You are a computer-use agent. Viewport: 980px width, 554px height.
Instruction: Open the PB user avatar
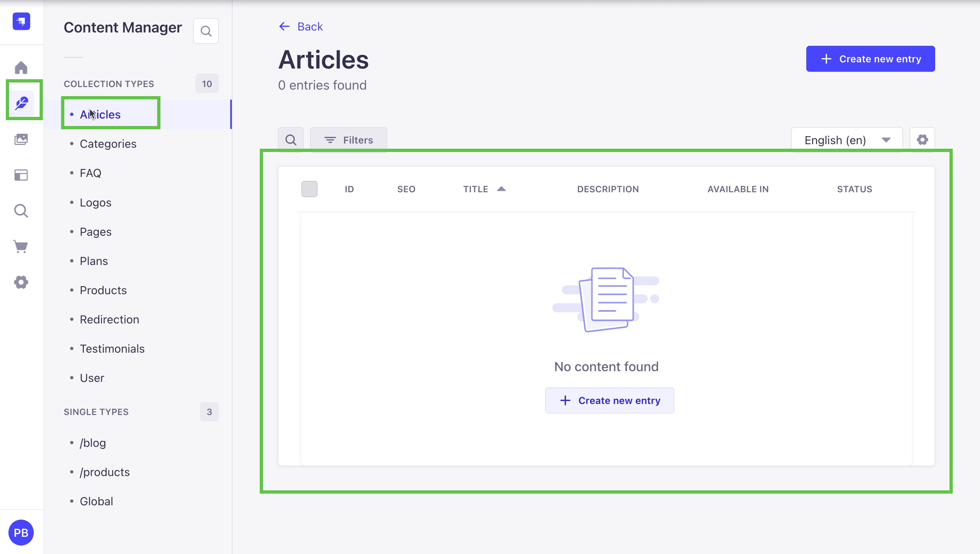pyautogui.click(x=21, y=532)
